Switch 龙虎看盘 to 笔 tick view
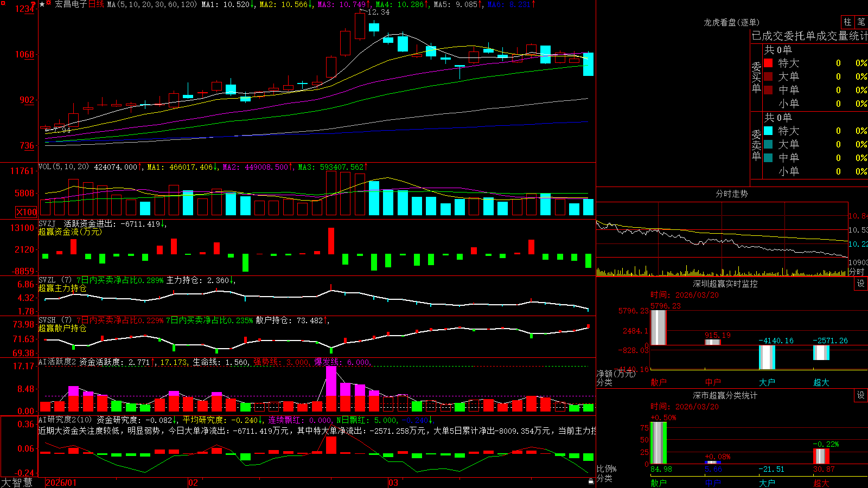This screenshot has width=868, height=488. coord(861,22)
